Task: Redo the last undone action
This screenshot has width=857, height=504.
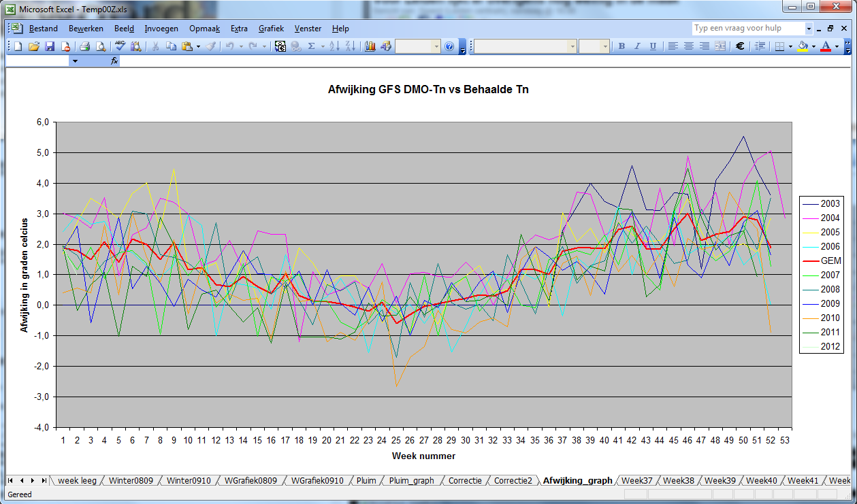Action: pyautogui.click(x=253, y=46)
